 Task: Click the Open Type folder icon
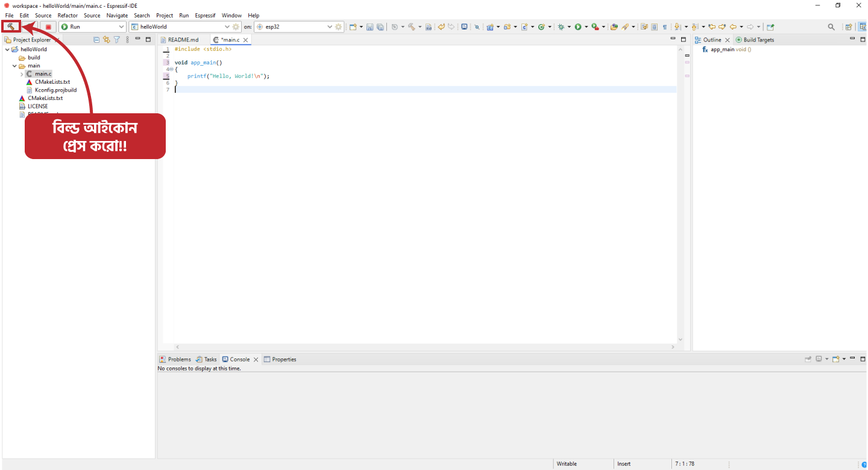614,27
